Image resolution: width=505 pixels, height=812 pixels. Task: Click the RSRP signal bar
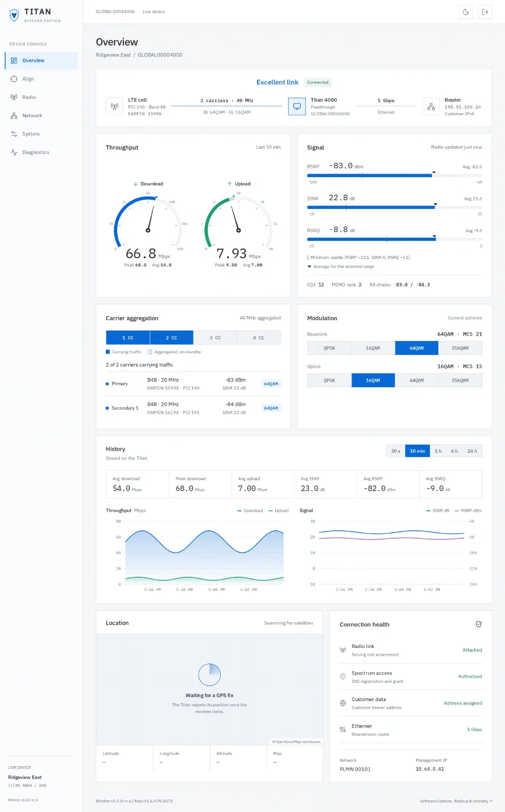(x=394, y=176)
